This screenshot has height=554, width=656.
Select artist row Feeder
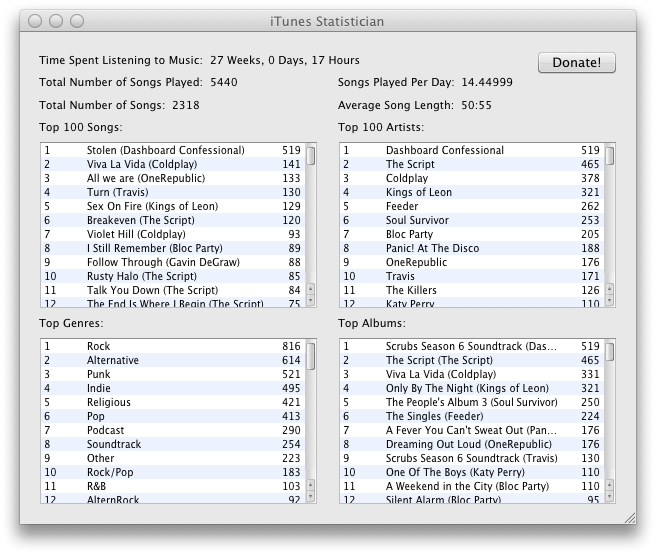pos(472,206)
